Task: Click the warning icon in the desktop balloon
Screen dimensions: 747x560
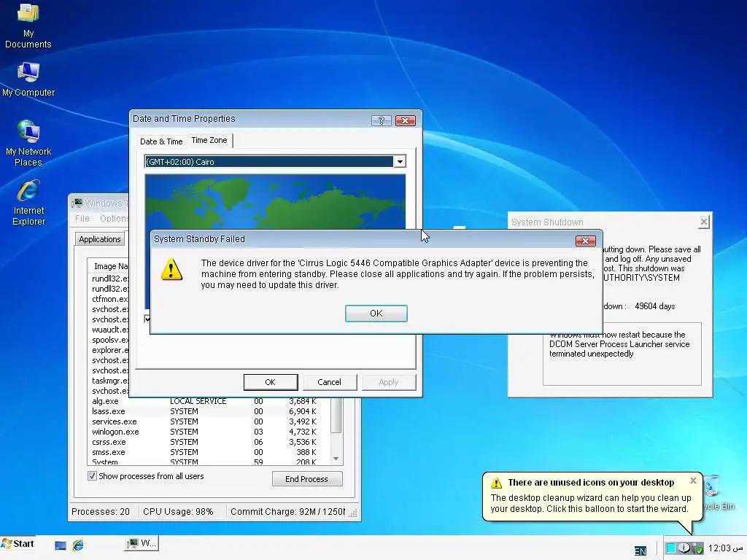Action: pyautogui.click(x=496, y=483)
